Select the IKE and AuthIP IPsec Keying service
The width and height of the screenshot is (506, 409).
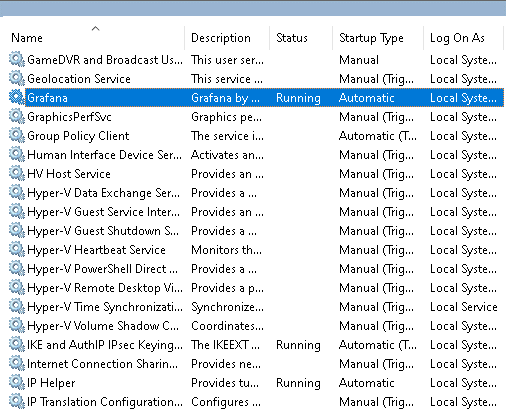[256, 345]
